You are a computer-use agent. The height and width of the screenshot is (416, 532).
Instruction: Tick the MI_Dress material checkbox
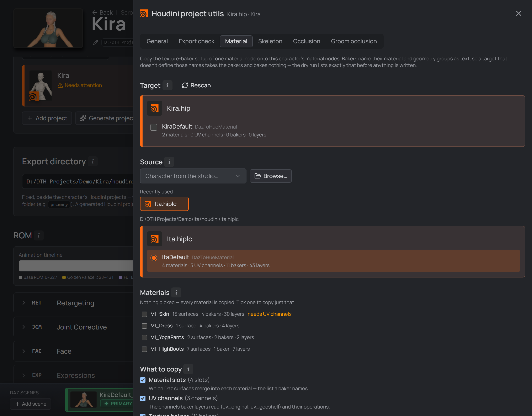click(x=144, y=326)
